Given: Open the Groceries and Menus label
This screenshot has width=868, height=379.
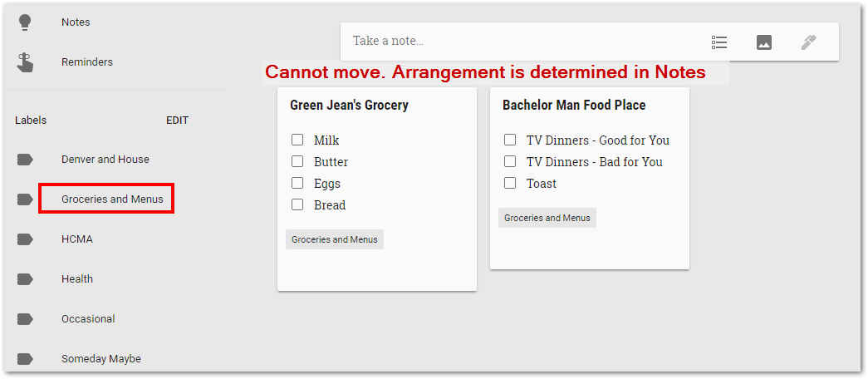Looking at the screenshot, I should tap(112, 199).
